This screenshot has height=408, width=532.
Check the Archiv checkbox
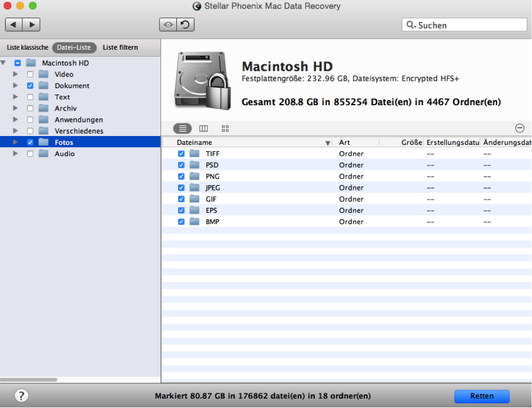(30, 108)
